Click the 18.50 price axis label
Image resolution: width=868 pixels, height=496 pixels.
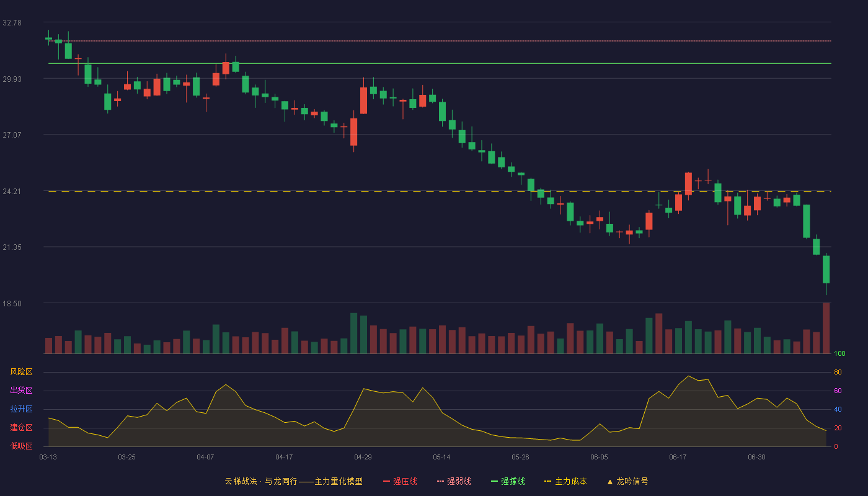click(12, 303)
